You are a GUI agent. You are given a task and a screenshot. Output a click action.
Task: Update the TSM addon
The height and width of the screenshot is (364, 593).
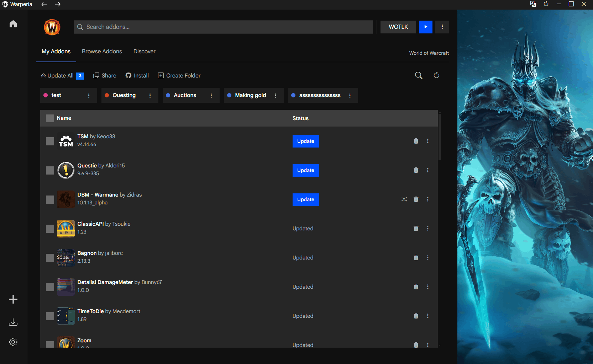306,141
